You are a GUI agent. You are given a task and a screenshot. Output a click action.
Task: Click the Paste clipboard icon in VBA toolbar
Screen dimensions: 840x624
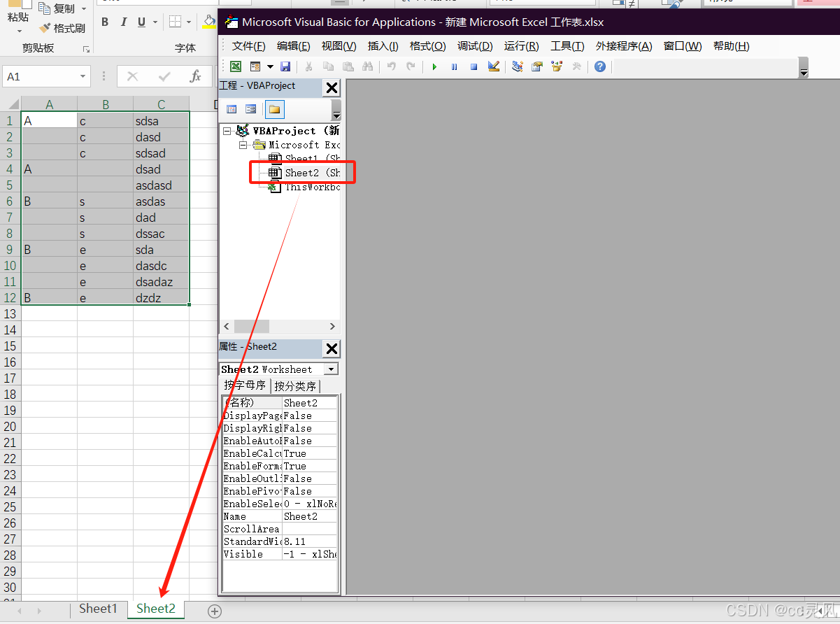348,66
